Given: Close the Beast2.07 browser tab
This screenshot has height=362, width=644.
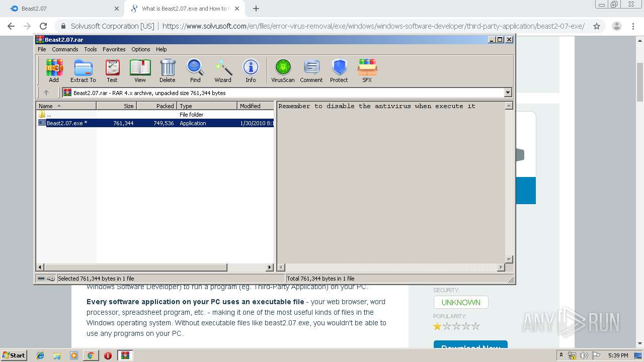Looking at the screenshot, I should pyautogui.click(x=117, y=9).
